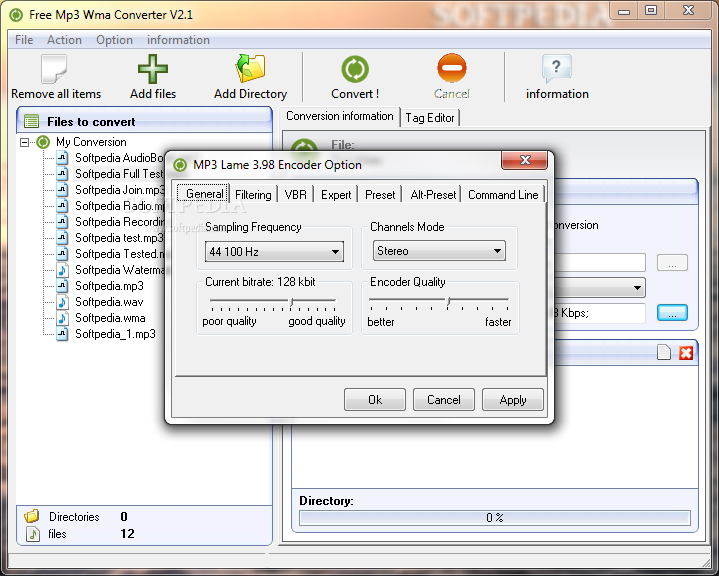
Task: Open the Tag Editor tab
Action: pyautogui.click(x=430, y=118)
